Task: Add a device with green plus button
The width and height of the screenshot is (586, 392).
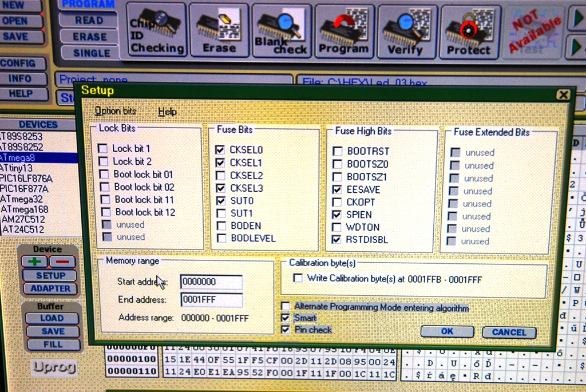Action: (x=34, y=262)
